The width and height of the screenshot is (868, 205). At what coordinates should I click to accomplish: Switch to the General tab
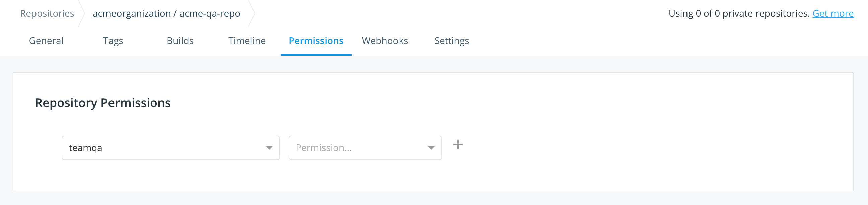coord(46,41)
